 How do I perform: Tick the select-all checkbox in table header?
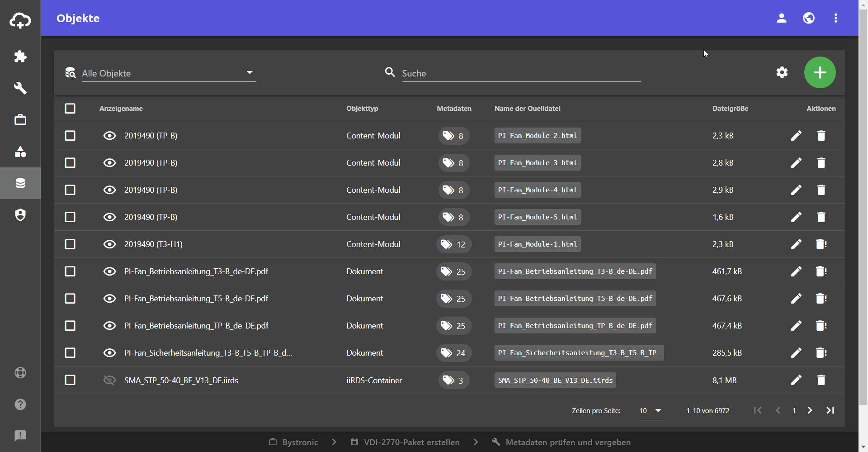70,109
